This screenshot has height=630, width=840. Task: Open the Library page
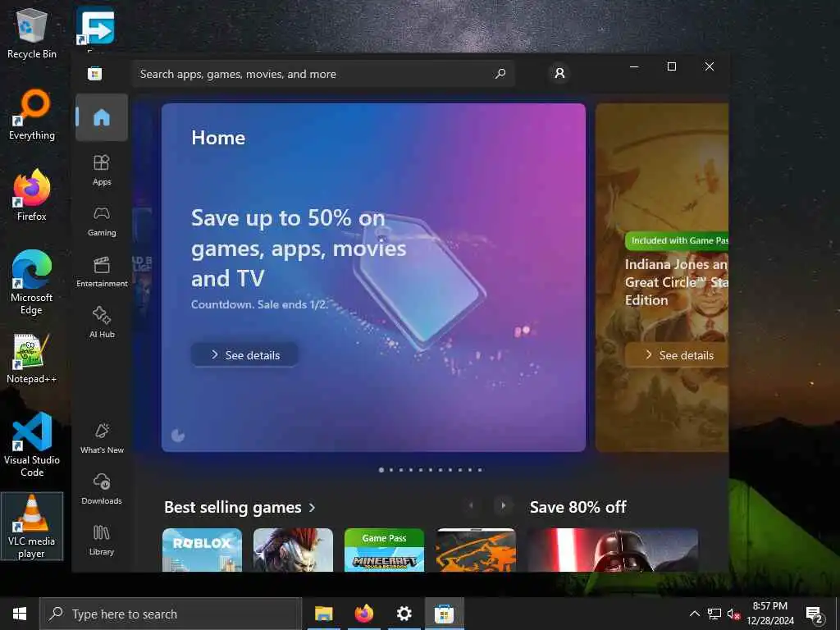click(102, 540)
